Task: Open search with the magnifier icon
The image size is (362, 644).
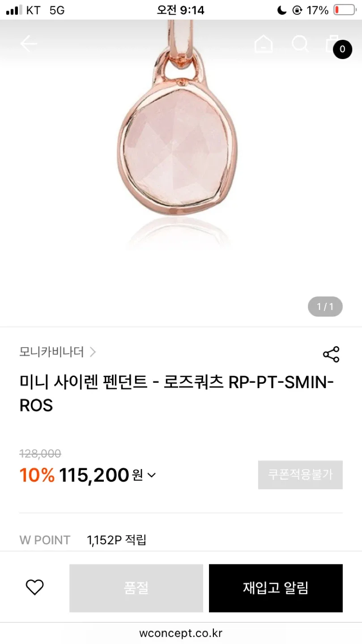Action: point(300,44)
